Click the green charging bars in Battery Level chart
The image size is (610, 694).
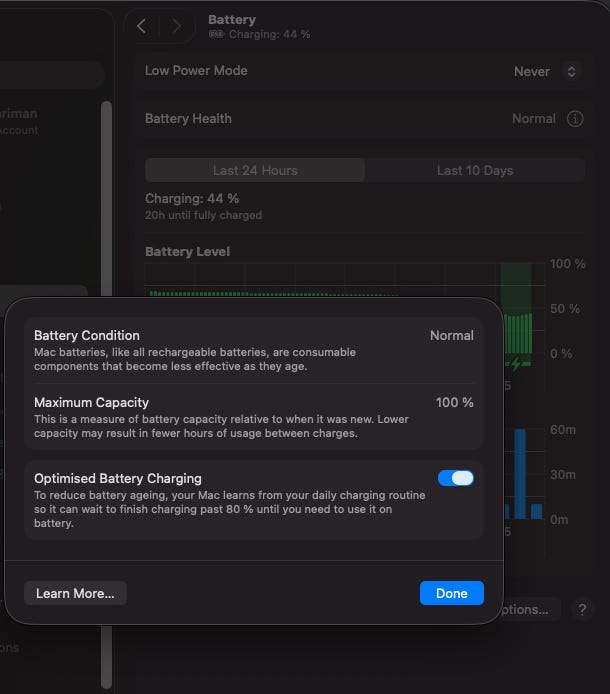tap(518, 333)
